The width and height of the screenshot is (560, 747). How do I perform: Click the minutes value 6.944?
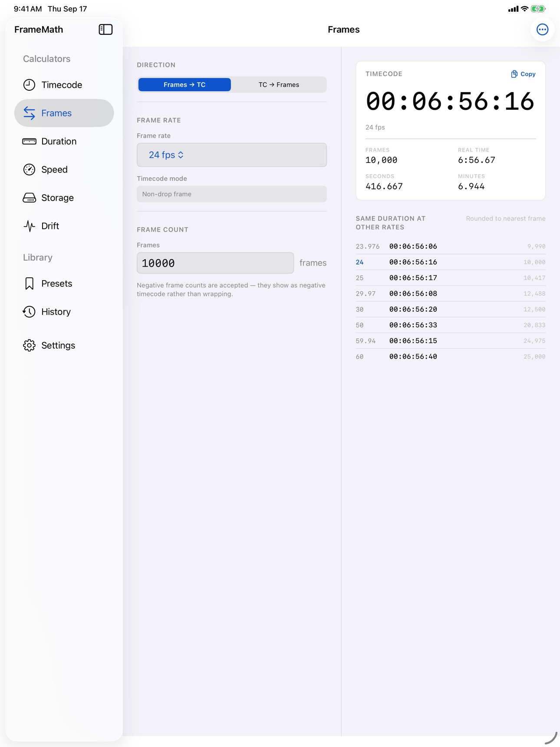471,186
